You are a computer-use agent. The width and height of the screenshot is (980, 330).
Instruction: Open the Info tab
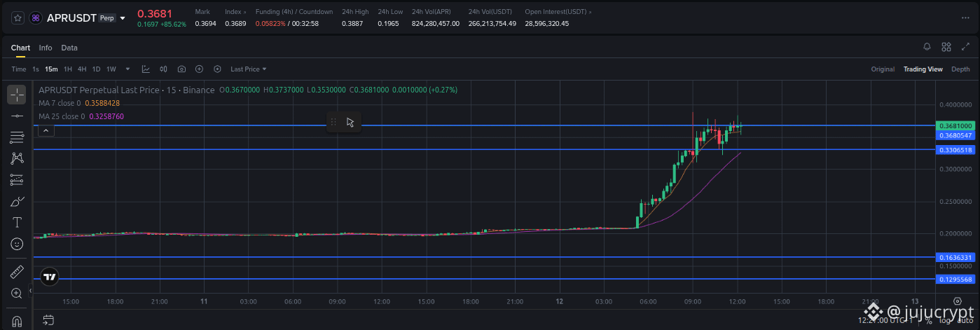[x=46, y=48]
